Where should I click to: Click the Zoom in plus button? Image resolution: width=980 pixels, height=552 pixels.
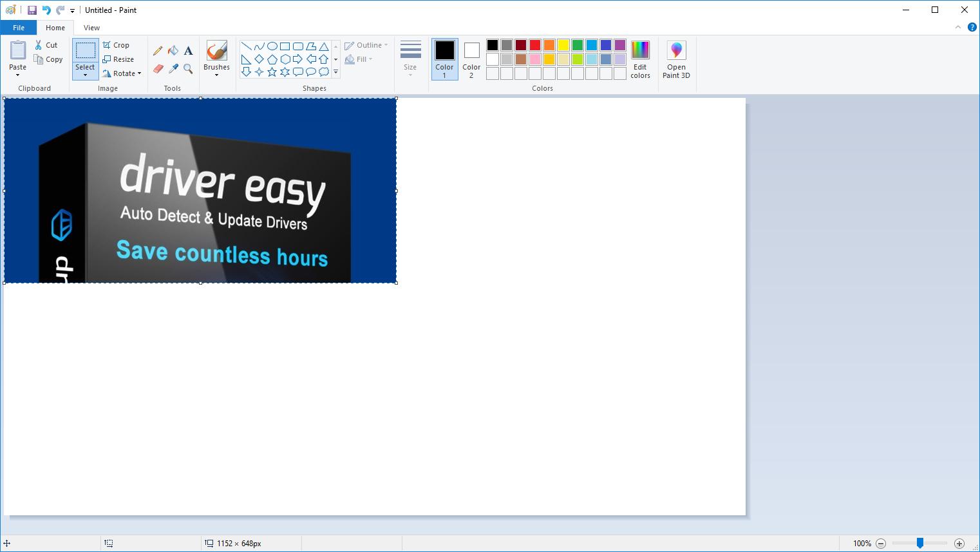959,544
